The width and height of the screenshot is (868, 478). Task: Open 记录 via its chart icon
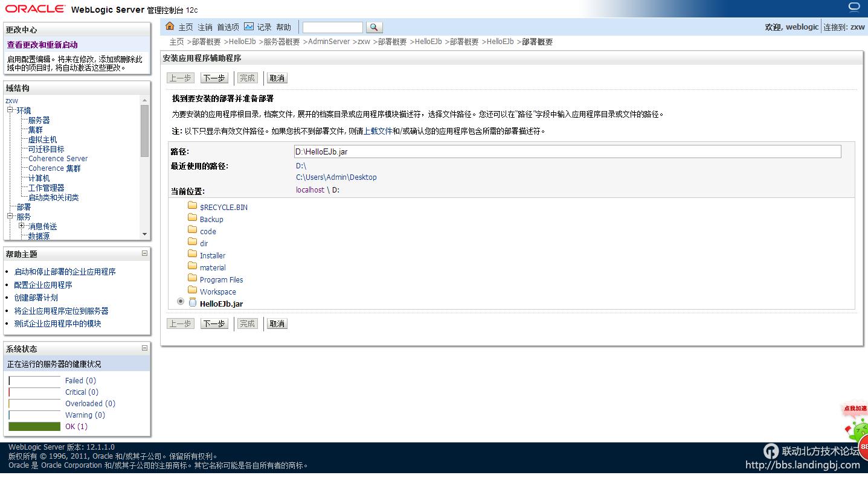click(x=249, y=27)
